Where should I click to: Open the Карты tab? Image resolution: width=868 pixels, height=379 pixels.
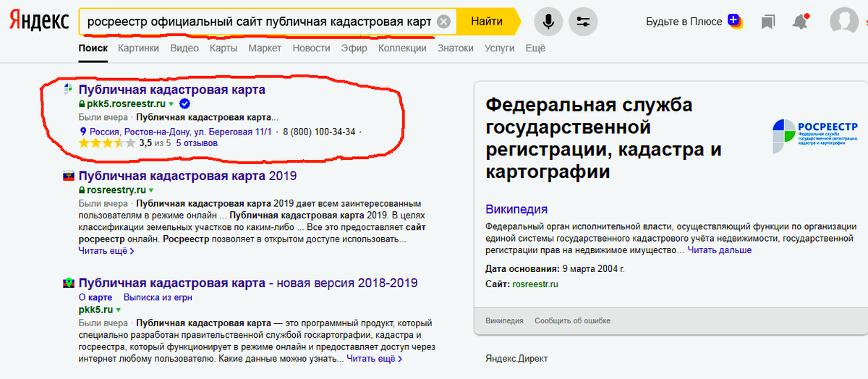tap(224, 48)
